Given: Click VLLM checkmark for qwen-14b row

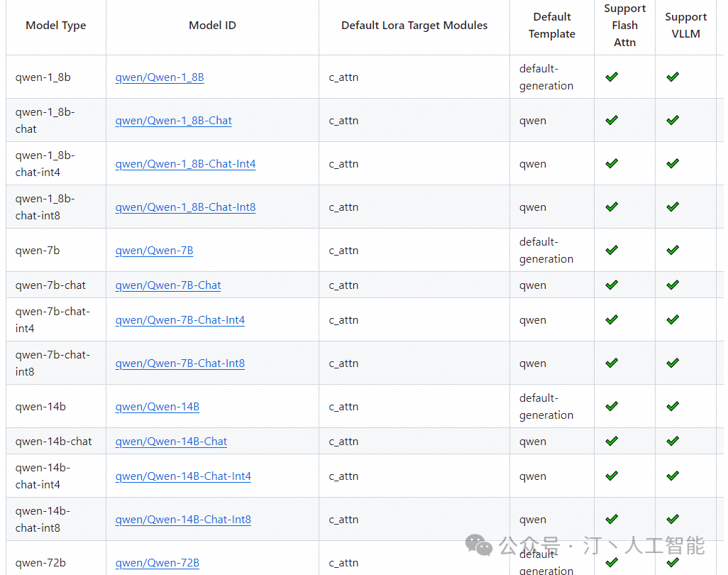Looking at the screenshot, I should tap(673, 406).
